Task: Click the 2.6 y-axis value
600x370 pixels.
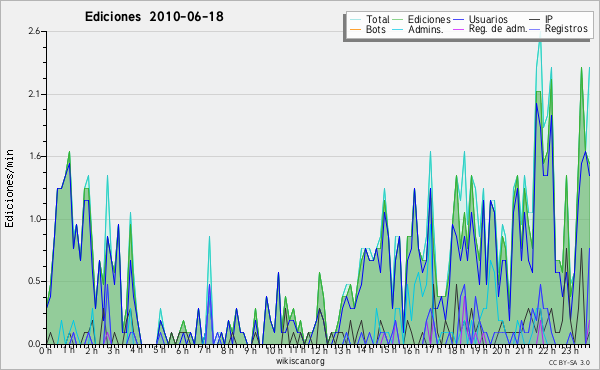Action: pos(34,31)
